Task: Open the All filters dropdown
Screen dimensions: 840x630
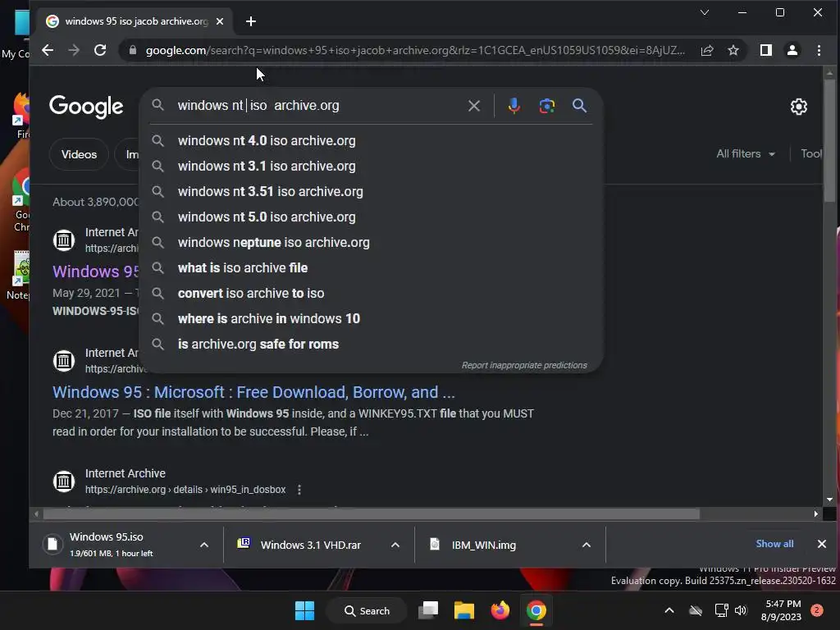Action: 746,153
